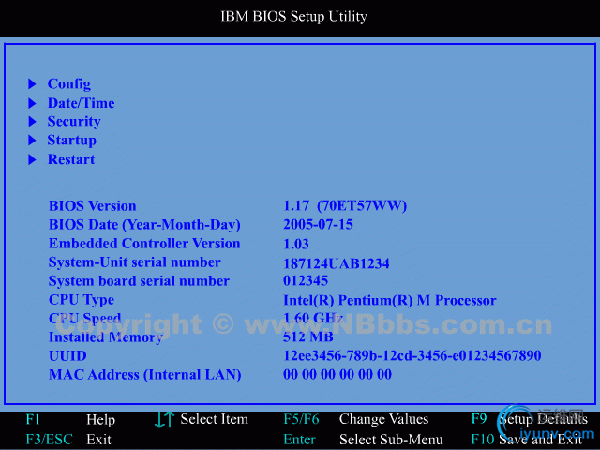Click the Select Sub-Menu footer label

click(x=391, y=439)
